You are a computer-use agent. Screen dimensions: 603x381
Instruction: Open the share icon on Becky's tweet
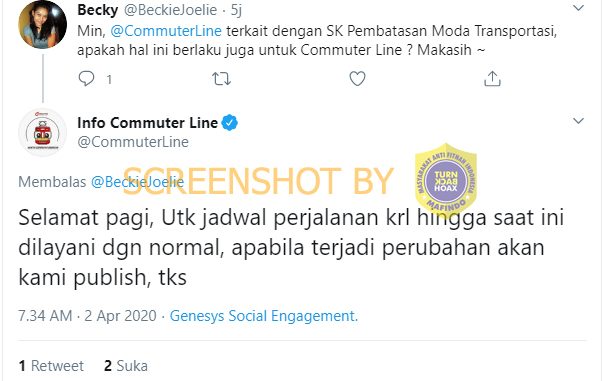pyautogui.click(x=492, y=78)
